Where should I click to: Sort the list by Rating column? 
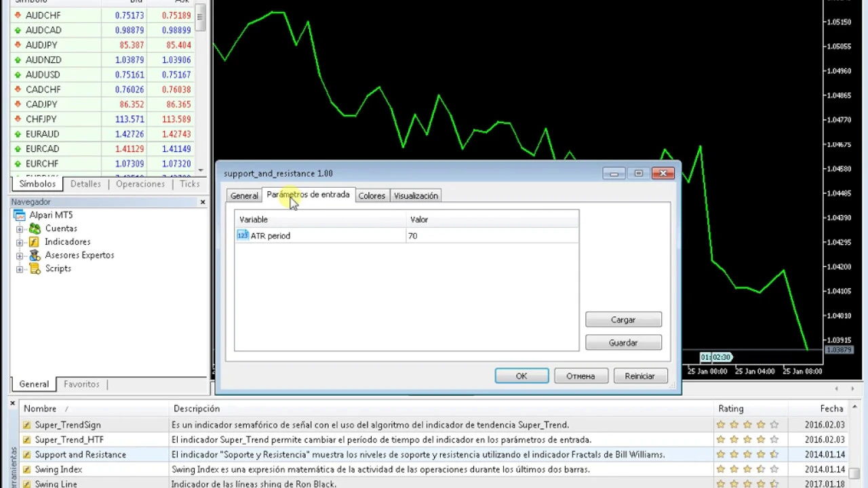(751, 409)
